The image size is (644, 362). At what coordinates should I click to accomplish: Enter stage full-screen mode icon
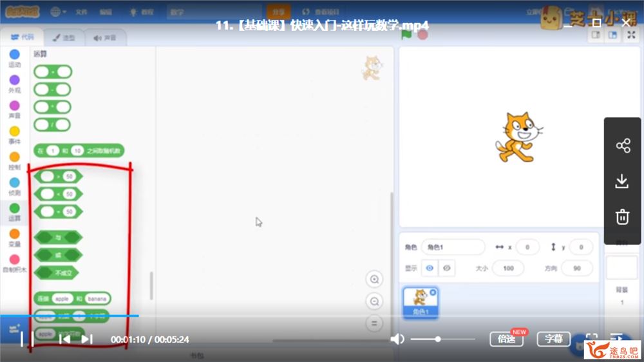(x=631, y=35)
